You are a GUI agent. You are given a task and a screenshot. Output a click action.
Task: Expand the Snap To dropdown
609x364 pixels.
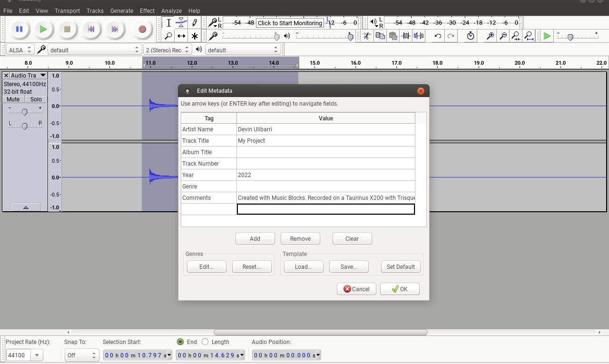pyautogui.click(x=82, y=355)
